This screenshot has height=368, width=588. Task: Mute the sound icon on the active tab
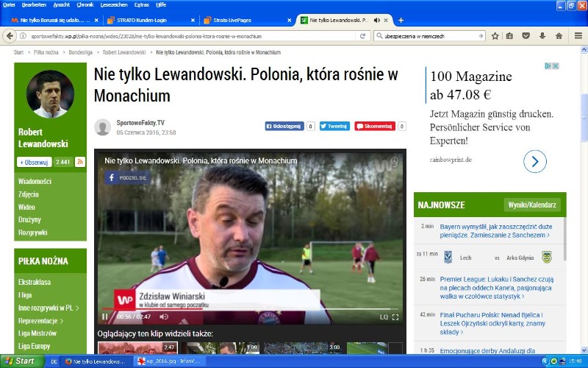[377, 21]
